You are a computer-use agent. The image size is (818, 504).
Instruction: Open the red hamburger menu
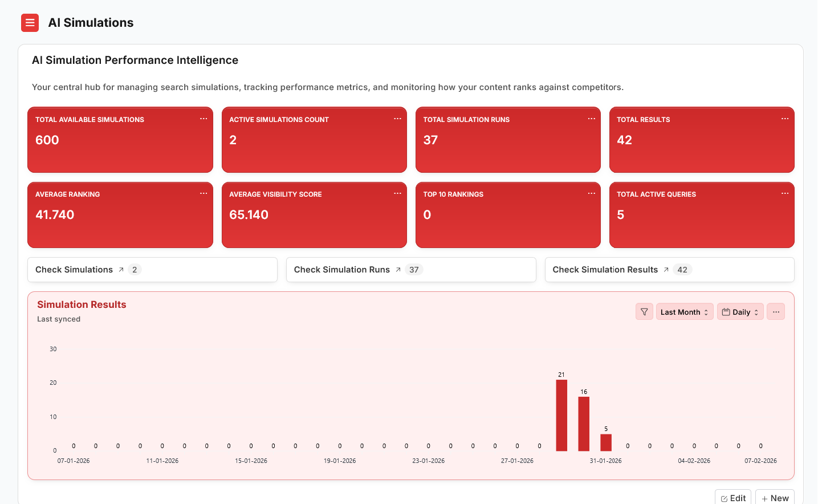(x=30, y=23)
